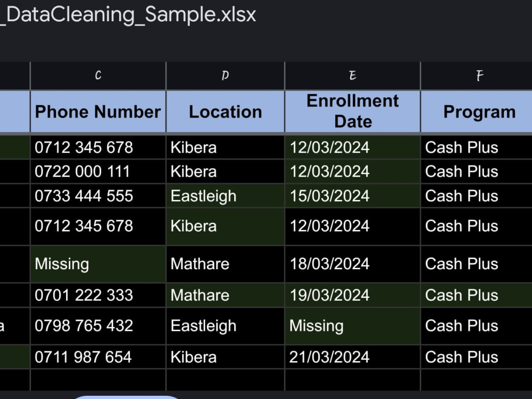Screen dimensions: 532x399
Task: Click the DataCleaning_Sample.xlsx file title
Action: point(128,15)
